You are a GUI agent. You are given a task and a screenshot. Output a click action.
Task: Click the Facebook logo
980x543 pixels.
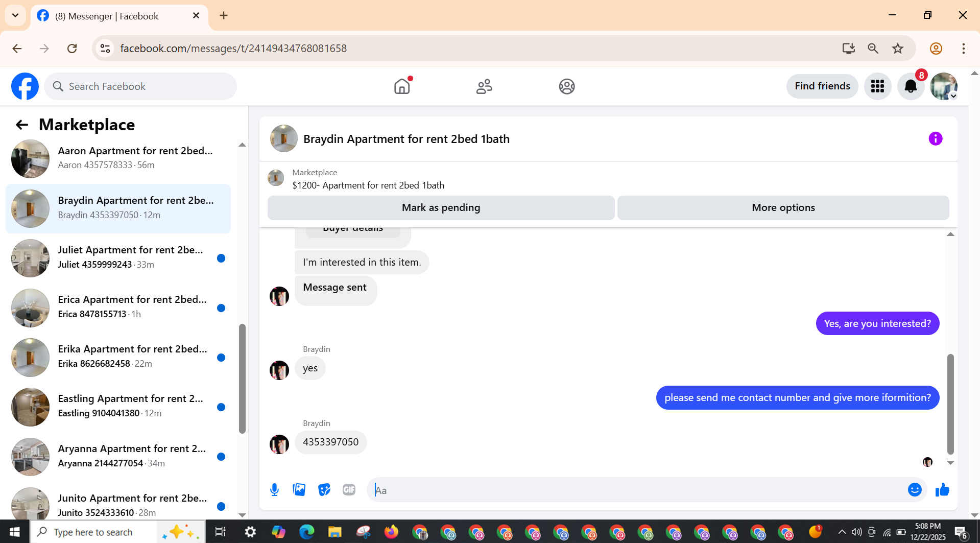[25, 86]
